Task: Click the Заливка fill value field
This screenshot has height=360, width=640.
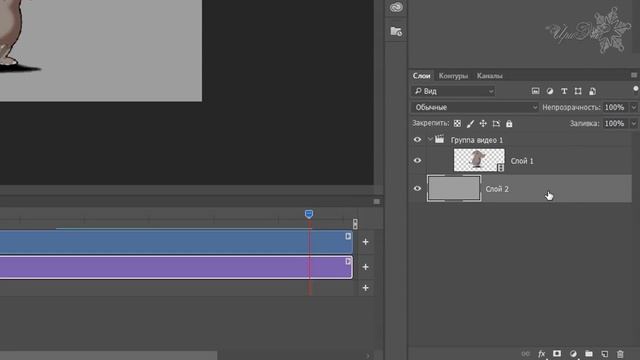Action: click(615, 123)
